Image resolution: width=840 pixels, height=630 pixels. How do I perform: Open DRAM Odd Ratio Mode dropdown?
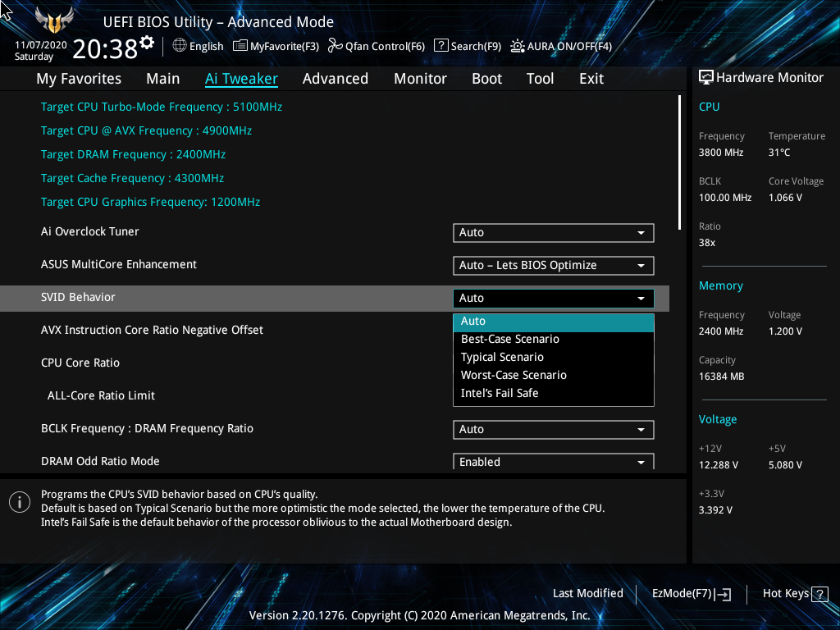click(554, 461)
